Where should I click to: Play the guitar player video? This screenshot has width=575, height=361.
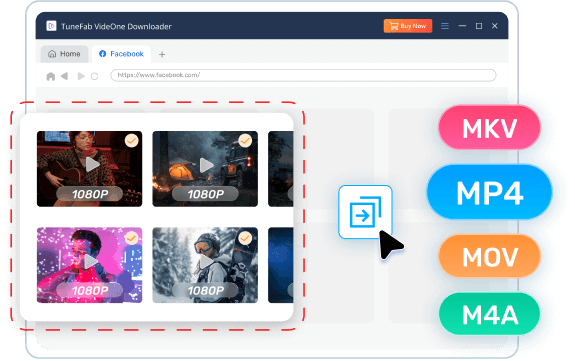[x=92, y=165]
